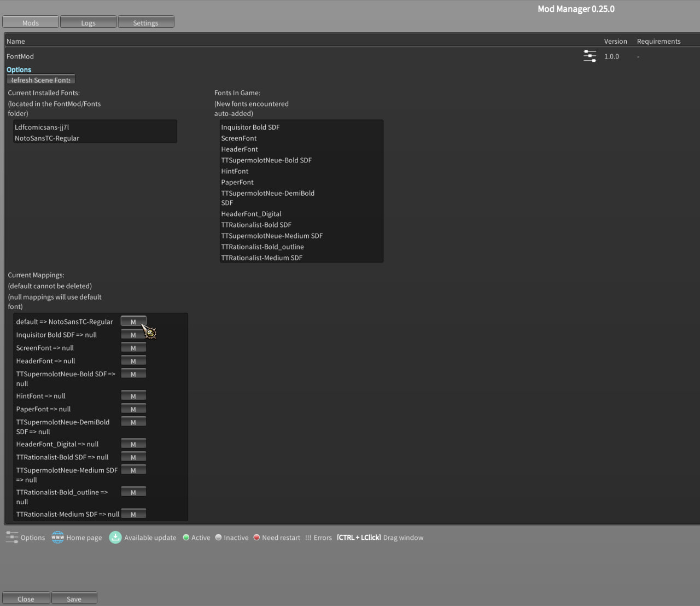Viewport: 700px width, 606px height.
Task: Click M button for default mapping
Action: (x=133, y=322)
